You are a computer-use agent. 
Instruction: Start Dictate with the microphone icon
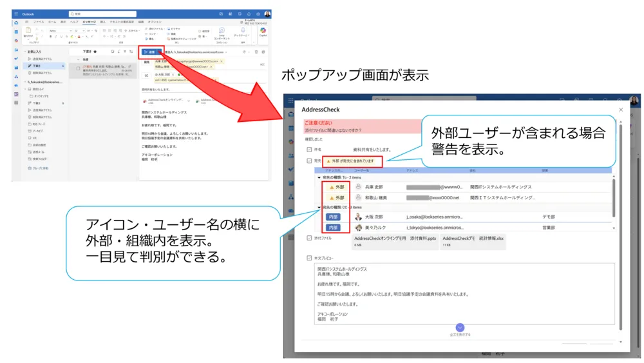point(243,30)
